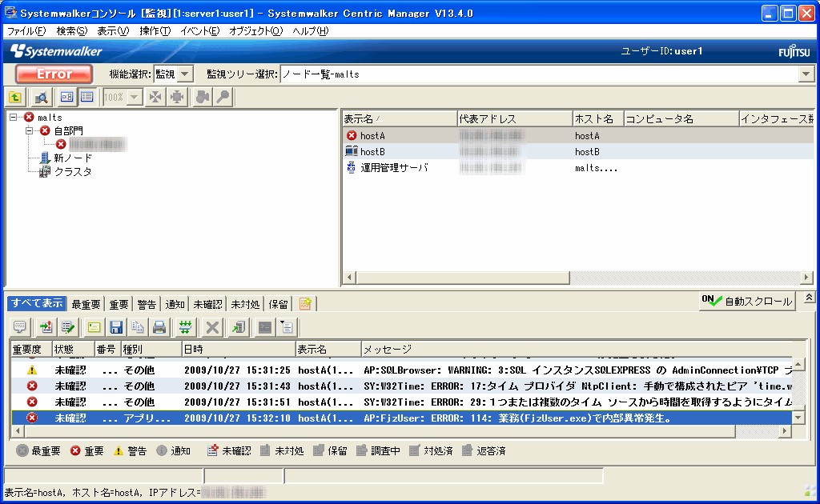820x504 pixels.
Task: Click the expand arrows zoom icon
Action: coord(177,97)
